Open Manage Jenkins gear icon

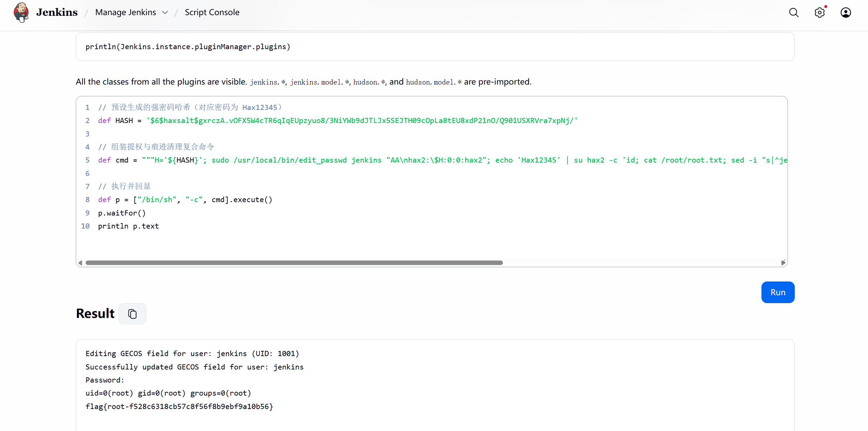coord(820,13)
